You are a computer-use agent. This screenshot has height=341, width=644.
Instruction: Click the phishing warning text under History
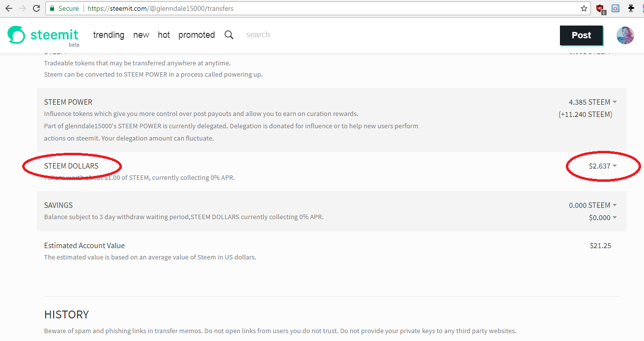pyautogui.click(x=280, y=331)
